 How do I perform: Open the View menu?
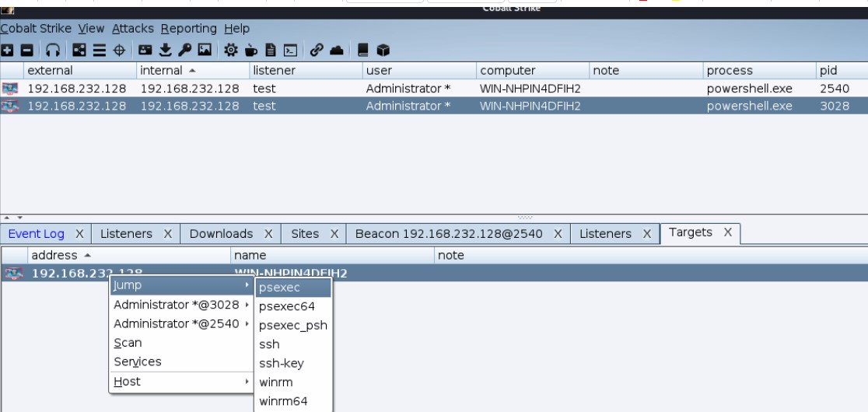[x=91, y=28]
